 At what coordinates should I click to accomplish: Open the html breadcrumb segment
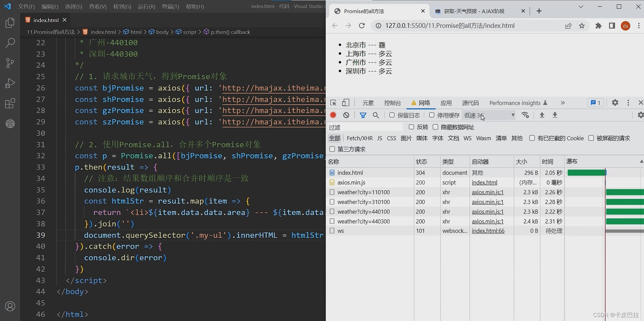tap(132, 32)
